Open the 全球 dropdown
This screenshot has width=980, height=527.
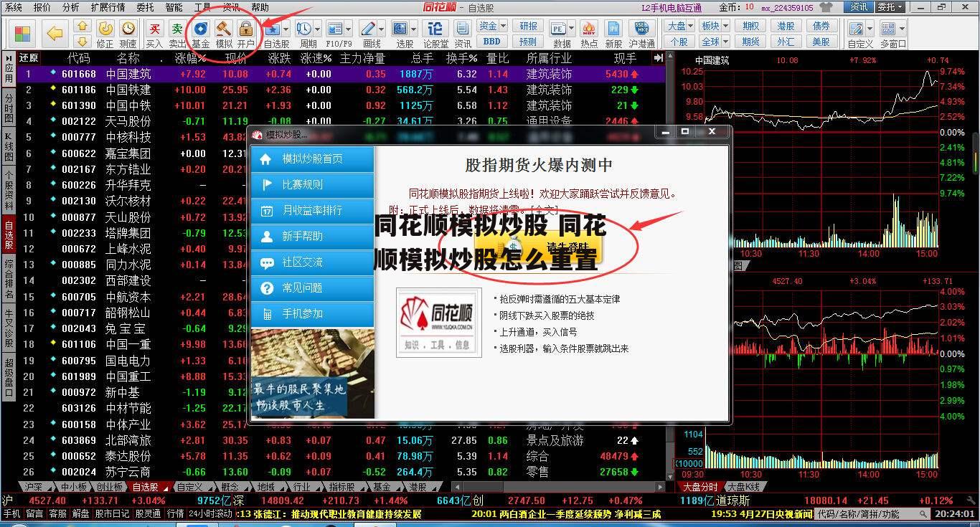click(x=714, y=42)
